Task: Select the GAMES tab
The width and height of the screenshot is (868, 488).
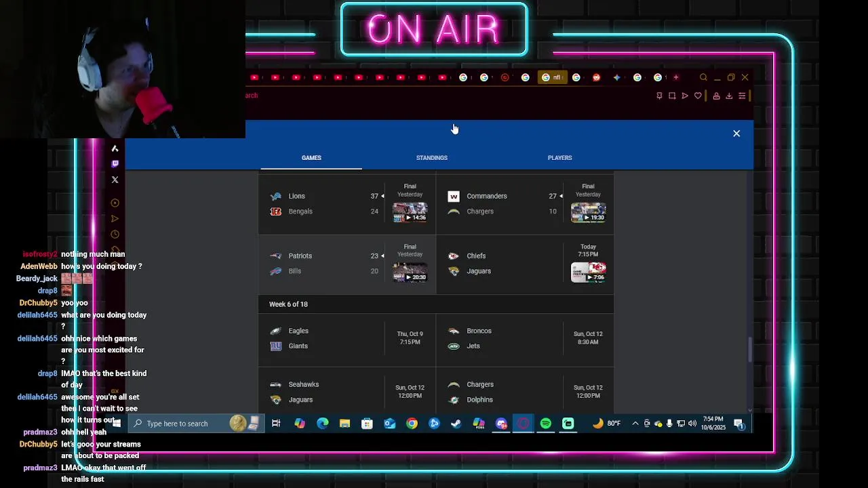Action: 311,158
